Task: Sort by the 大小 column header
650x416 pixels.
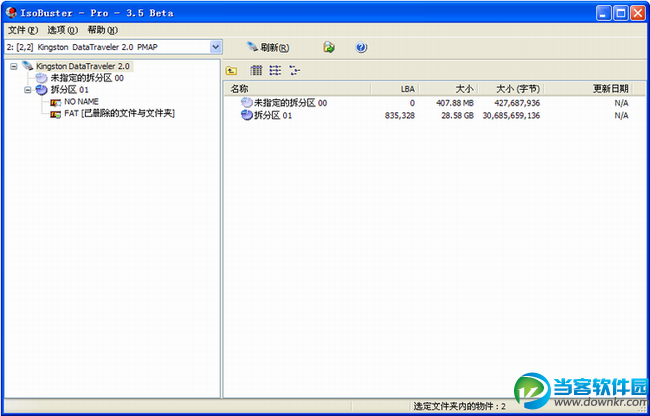Action: (x=449, y=89)
